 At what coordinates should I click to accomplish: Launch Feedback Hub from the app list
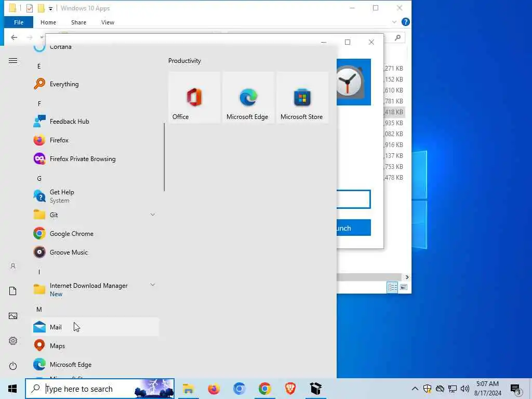pos(95,121)
